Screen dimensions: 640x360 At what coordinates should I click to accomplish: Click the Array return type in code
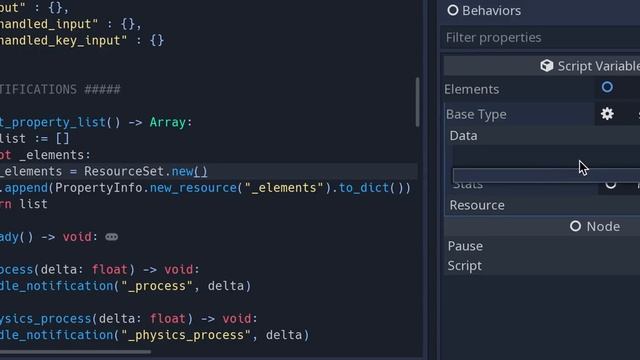point(167,122)
